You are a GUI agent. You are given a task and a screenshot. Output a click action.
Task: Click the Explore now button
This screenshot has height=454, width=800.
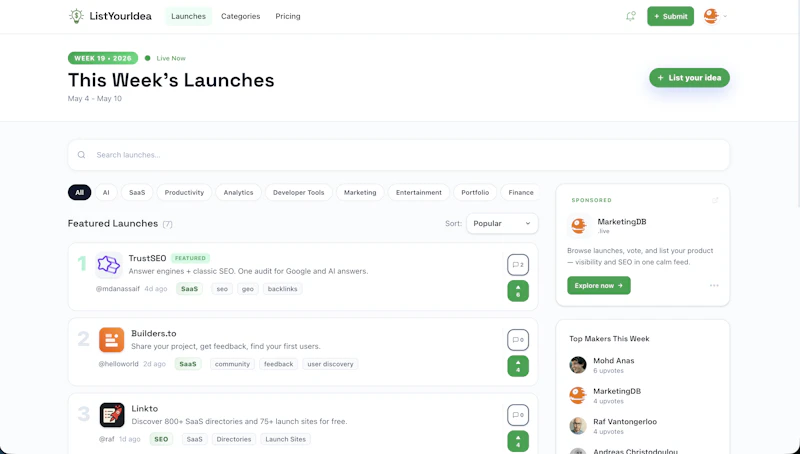point(599,286)
